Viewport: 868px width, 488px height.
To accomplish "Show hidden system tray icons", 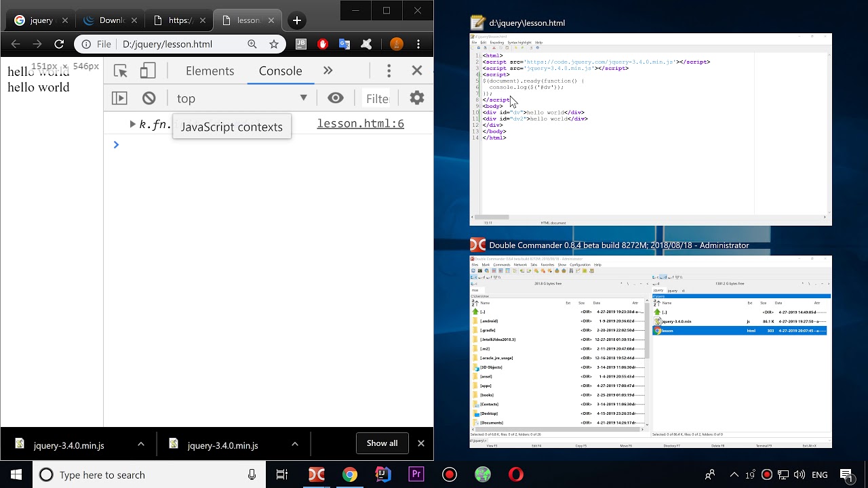I will point(734,474).
